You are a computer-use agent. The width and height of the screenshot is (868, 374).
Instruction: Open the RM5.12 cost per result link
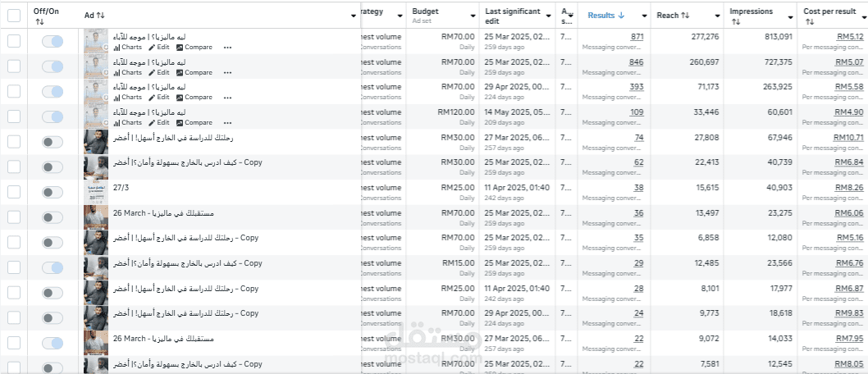[851, 37]
